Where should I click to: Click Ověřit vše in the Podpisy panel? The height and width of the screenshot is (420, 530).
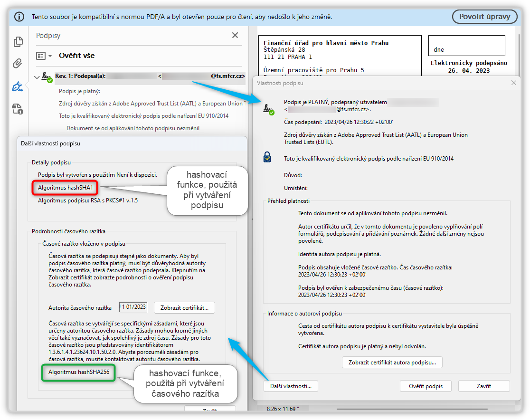pyautogui.click(x=77, y=56)
